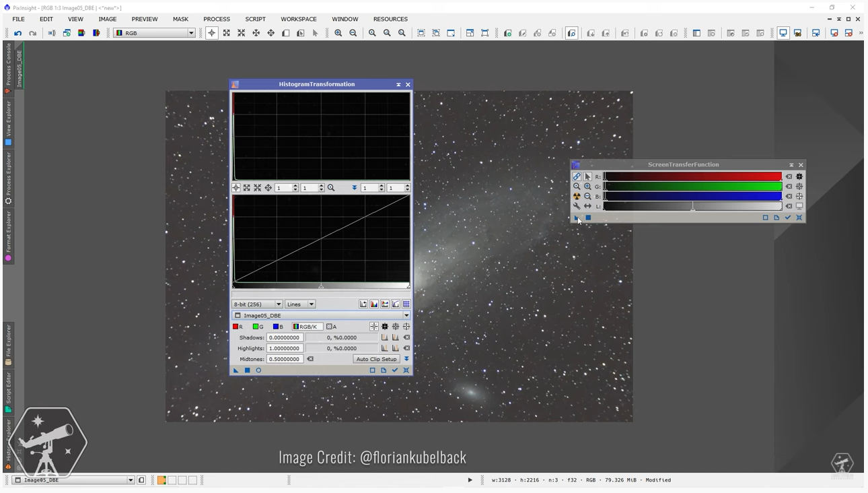Reset the Highlights value in HistogramTransformation

click(406, 348)
